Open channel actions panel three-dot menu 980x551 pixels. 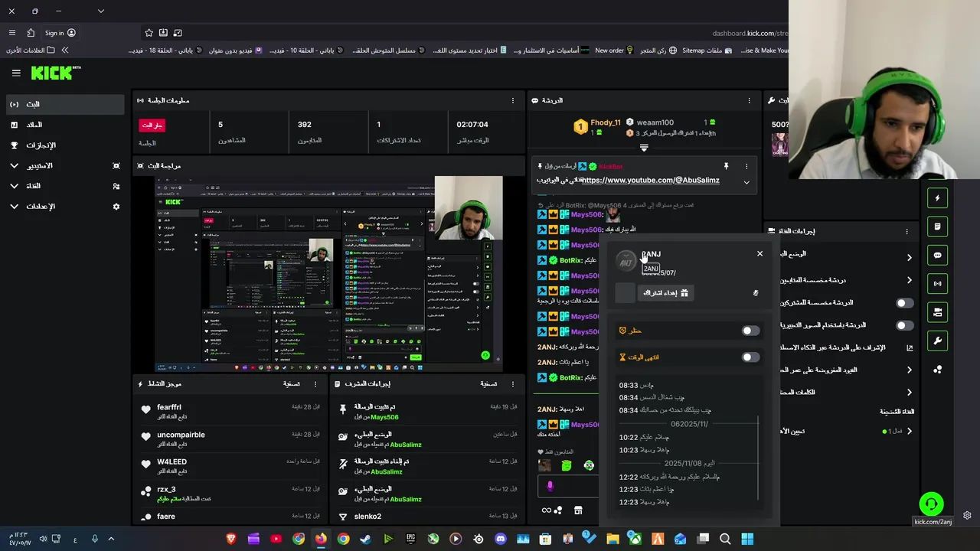click(906, 231)
